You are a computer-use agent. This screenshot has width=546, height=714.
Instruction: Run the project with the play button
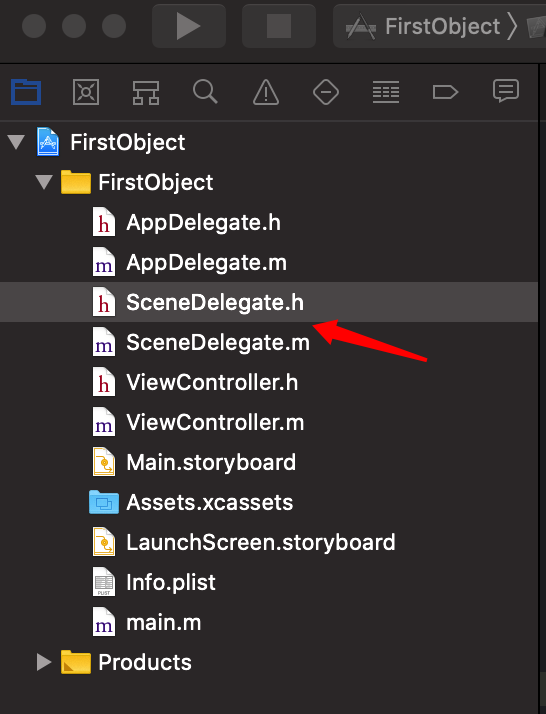click(x=189, y=26)
